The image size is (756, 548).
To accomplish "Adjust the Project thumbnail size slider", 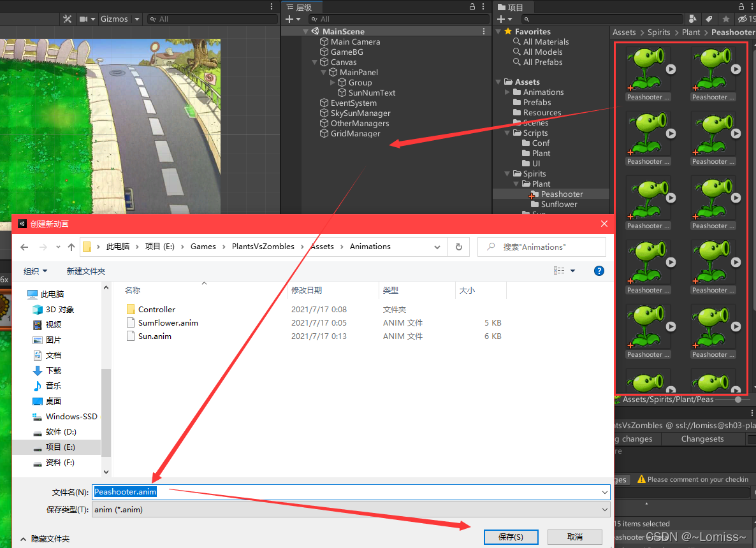I will (x=738, y=400).
